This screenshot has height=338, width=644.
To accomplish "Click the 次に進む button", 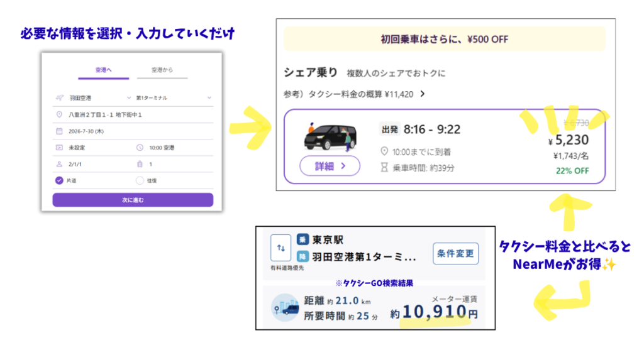I will tap(133, 200).
